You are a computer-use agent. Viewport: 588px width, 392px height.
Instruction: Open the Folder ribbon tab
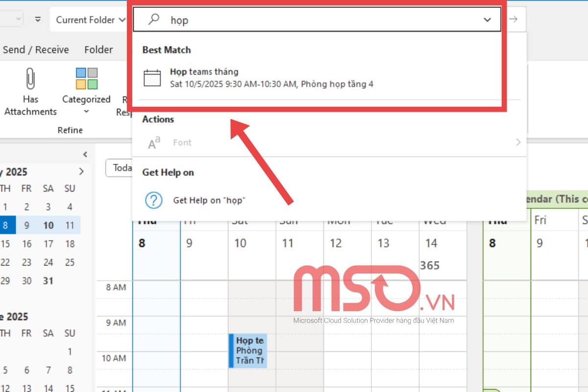click(98, 49)
